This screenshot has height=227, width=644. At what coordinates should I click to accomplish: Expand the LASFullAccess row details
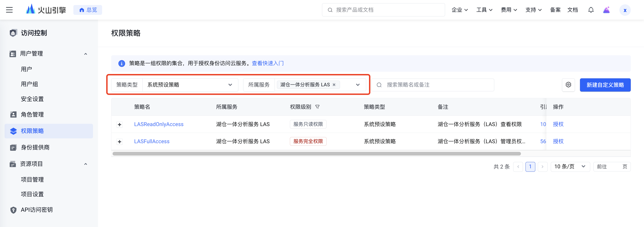[119, 142]
